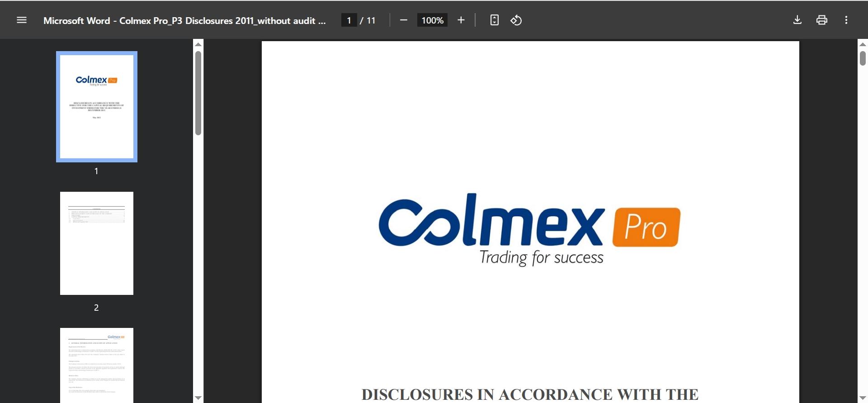Click thumbnail panel scroll down arrow
868x403 pixels.
[x=198, y=398]
